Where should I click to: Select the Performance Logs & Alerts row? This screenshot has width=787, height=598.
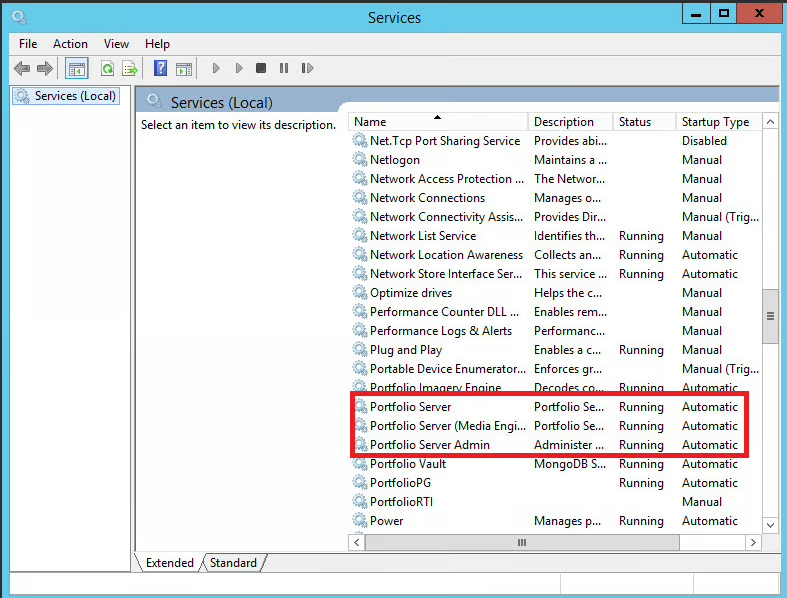tap(555, 331)
